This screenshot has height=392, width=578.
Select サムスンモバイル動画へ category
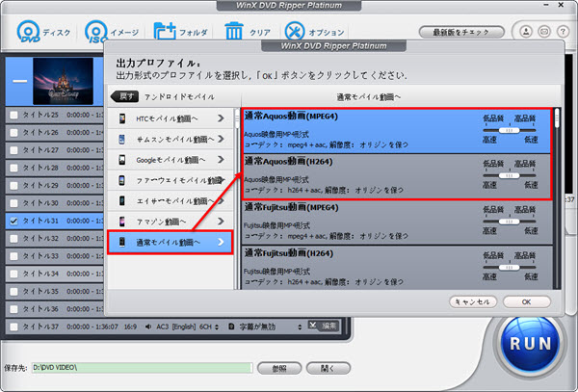[171, 140]
